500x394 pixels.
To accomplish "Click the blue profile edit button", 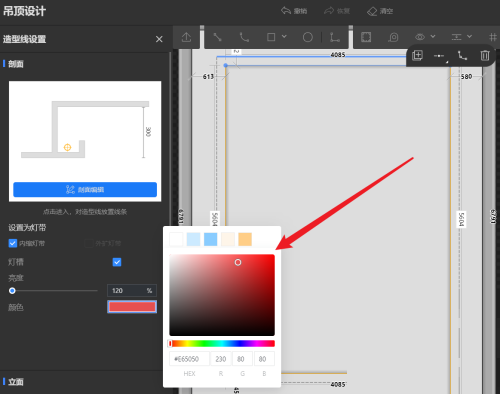I will (x=85, y=190).
